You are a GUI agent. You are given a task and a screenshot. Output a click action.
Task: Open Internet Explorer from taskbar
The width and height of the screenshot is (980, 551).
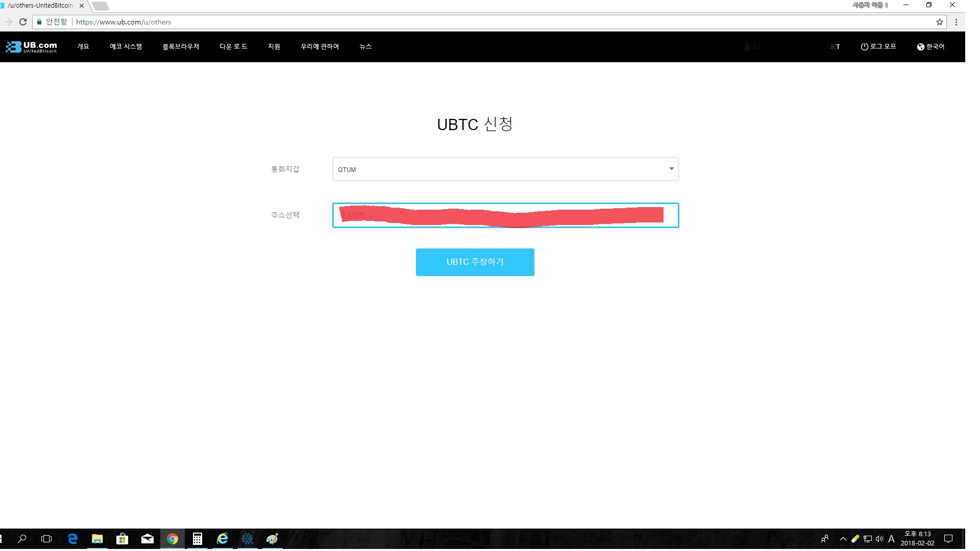pos(223,539)
